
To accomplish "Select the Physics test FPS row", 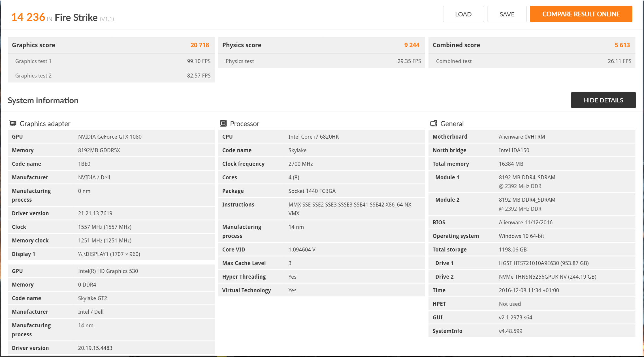I will [321, 61].
